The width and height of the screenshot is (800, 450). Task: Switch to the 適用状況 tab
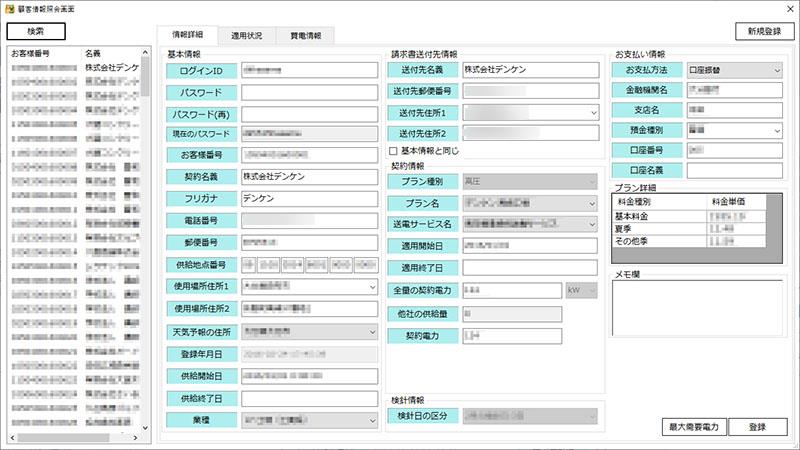pos(246,36)
